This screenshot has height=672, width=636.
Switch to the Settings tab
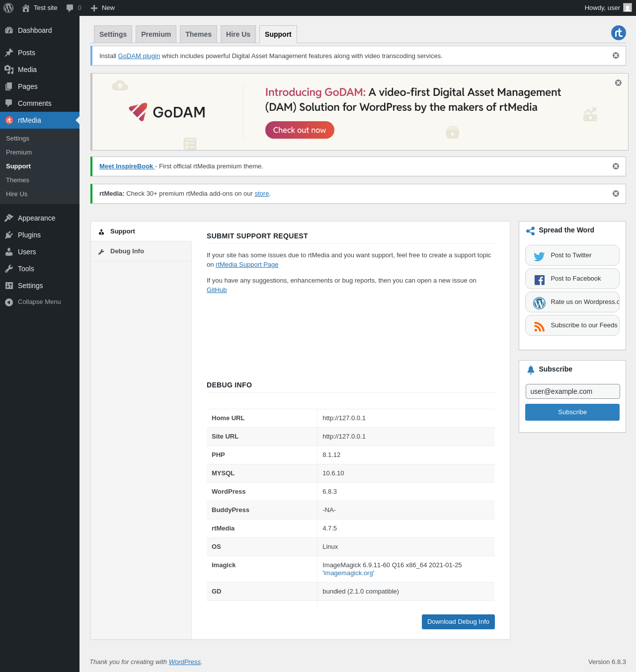click(113, 34)
